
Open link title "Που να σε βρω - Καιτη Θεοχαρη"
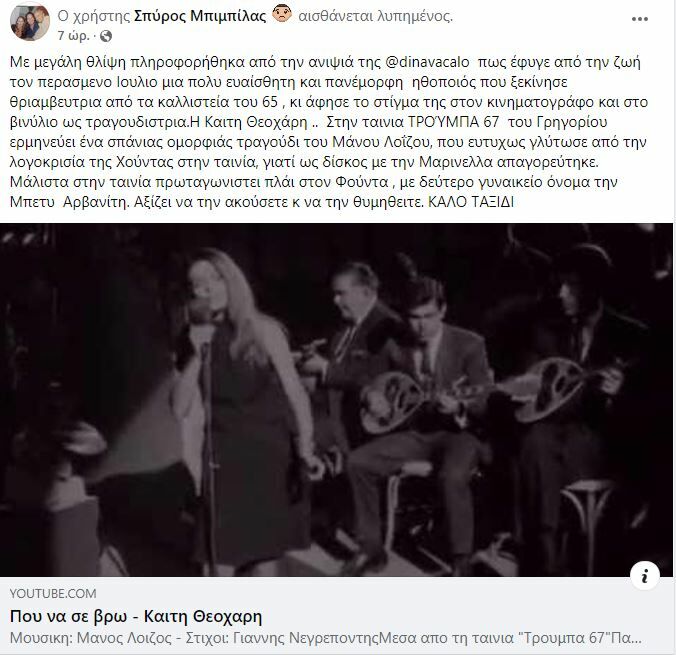[136, 617]
